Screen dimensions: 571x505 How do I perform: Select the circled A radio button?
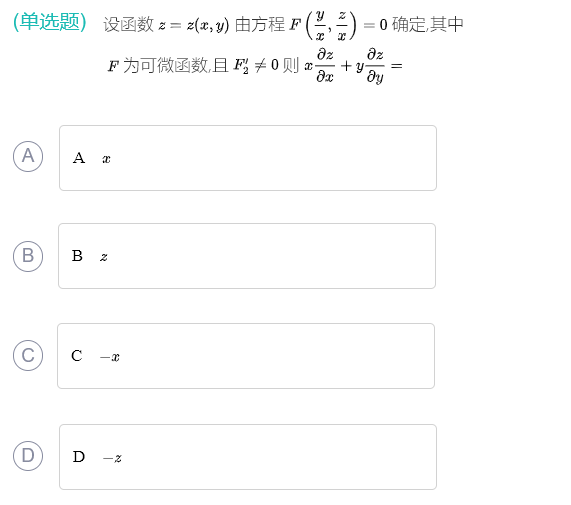pyautogui.click(x=28, y=156)
